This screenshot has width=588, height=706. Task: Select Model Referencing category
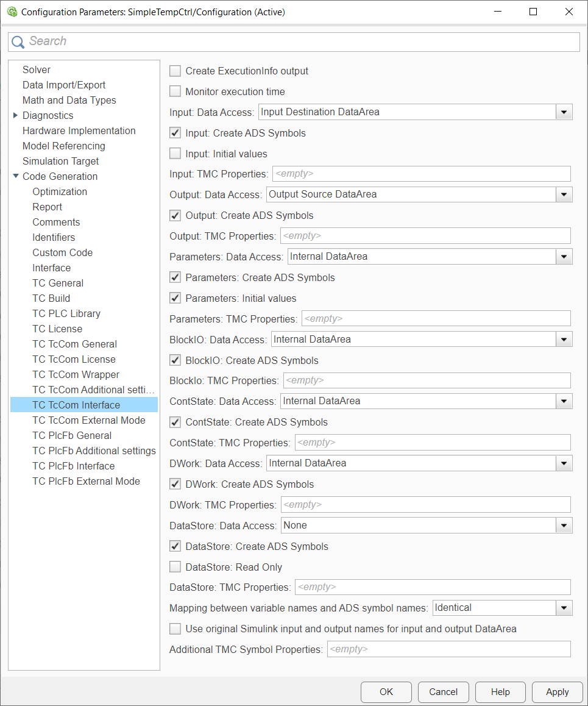[x=64, y=146]
